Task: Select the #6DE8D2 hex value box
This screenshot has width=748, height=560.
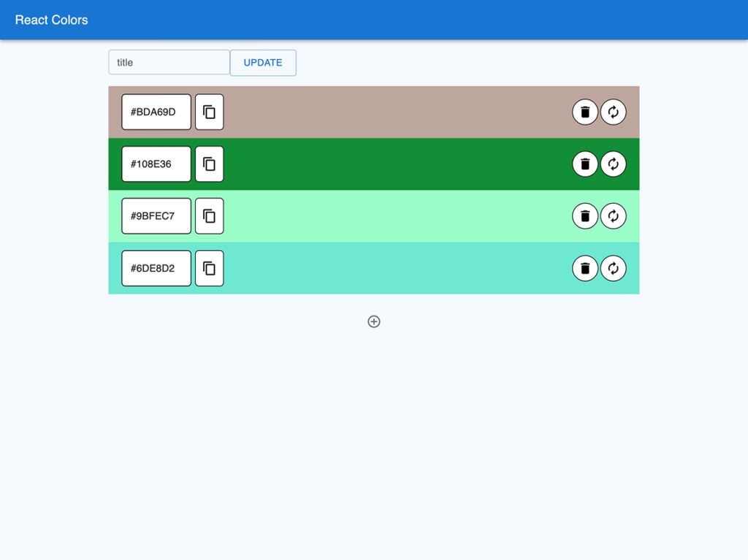Action: click(x=156, y=268)
